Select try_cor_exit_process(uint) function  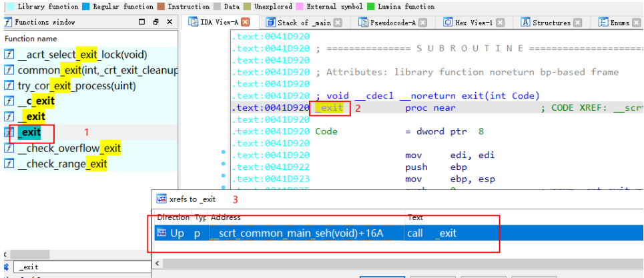[91, 86]
